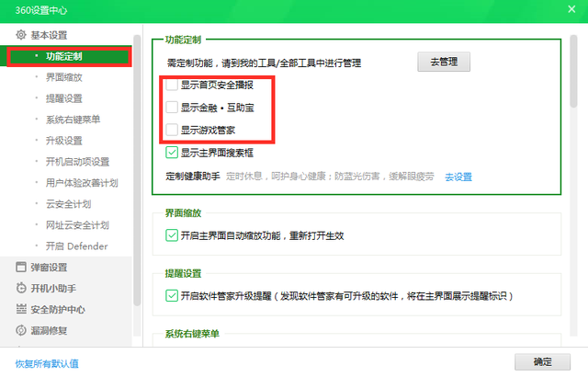588x377 pixels.
Task: Click the 确定 button
Action: (x=542, y=361)
